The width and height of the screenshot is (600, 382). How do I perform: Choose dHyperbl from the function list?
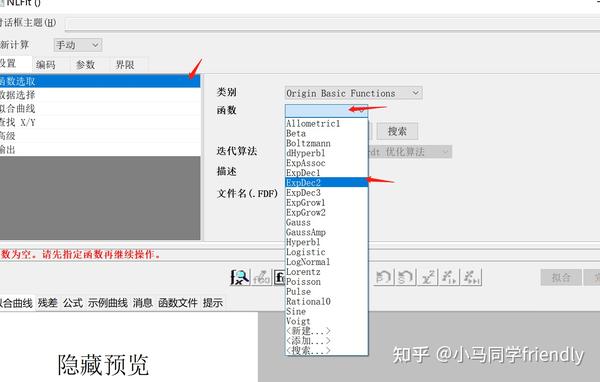click(326, 153)
